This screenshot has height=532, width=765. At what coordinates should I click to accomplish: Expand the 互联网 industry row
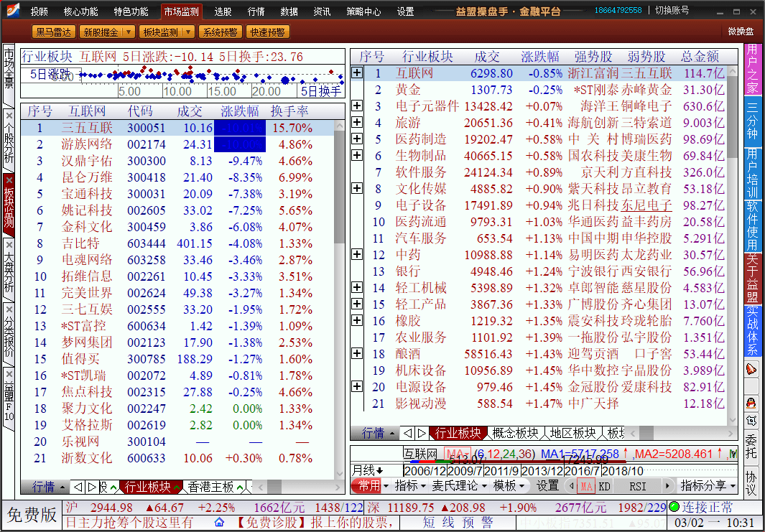coord(357,73)
